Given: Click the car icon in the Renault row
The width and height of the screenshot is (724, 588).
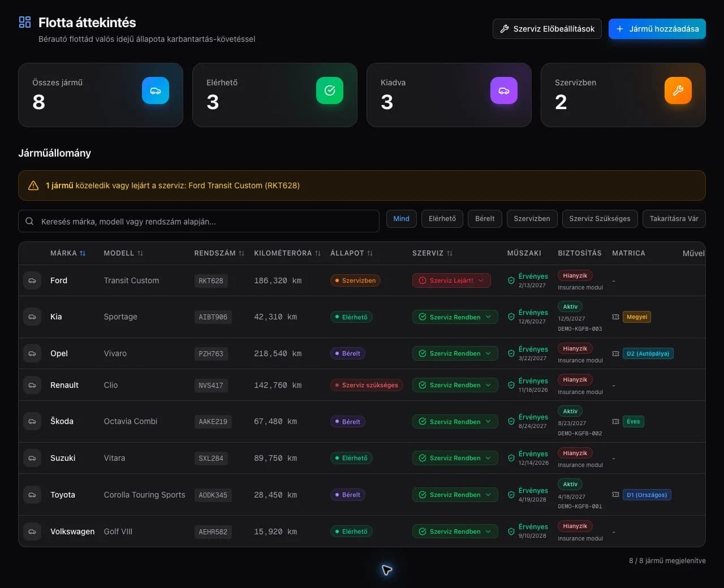Looking at the screenshot, I should click(x=32, y=385).
